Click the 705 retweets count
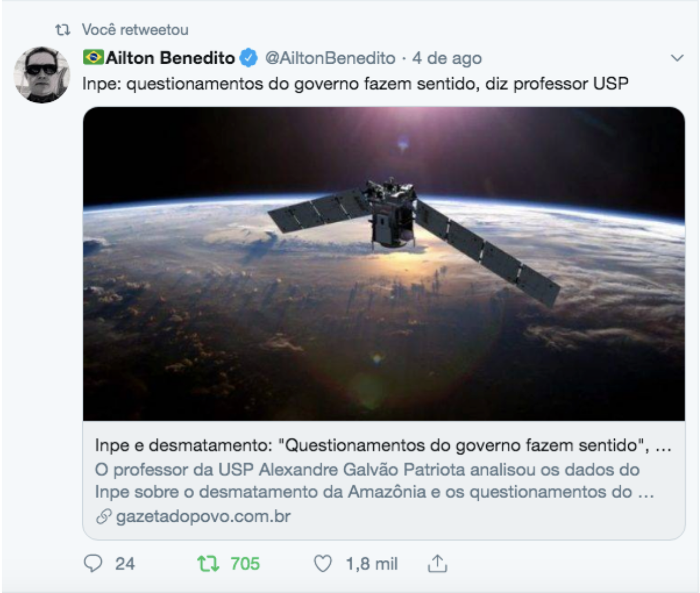Viewport: 700px width, 593px height. pyautogui.click(x=245, y=563)
